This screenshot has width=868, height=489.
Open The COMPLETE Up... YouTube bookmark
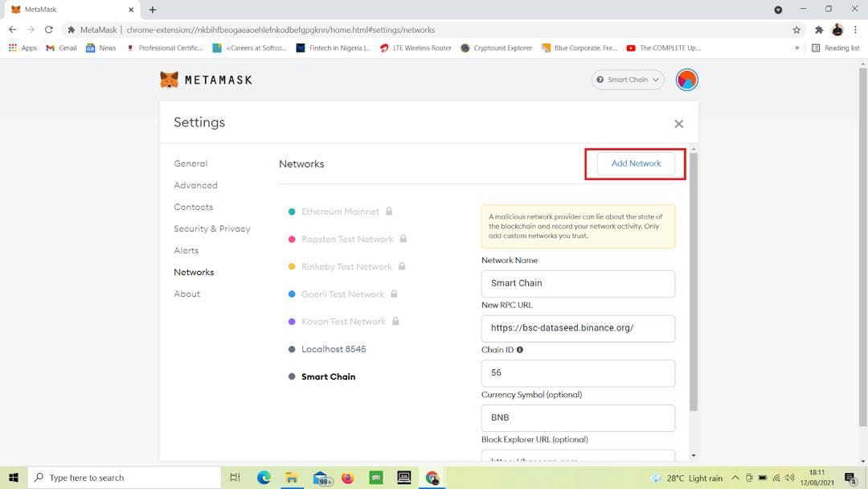coord(663,48)
